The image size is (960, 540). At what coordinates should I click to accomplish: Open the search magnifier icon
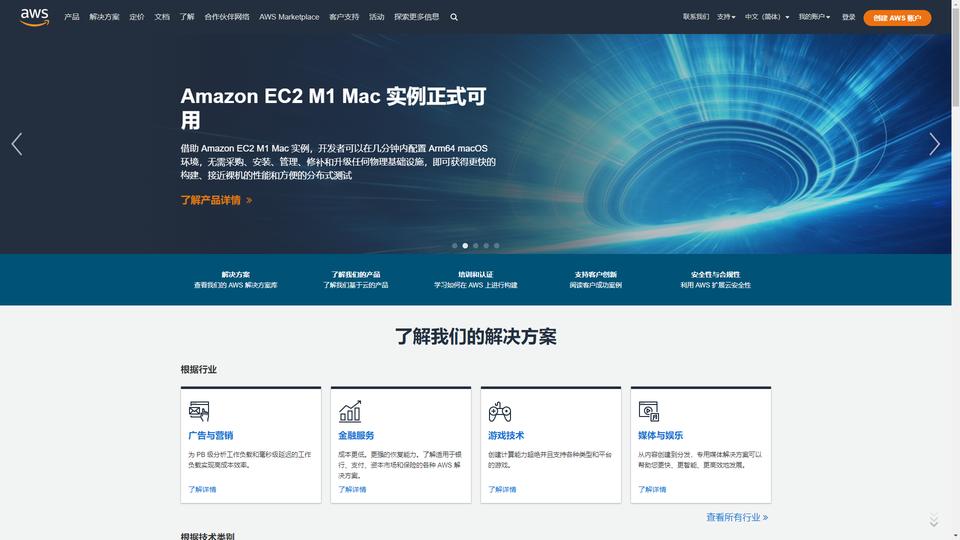pyautogui.click(x=454, y=17)
